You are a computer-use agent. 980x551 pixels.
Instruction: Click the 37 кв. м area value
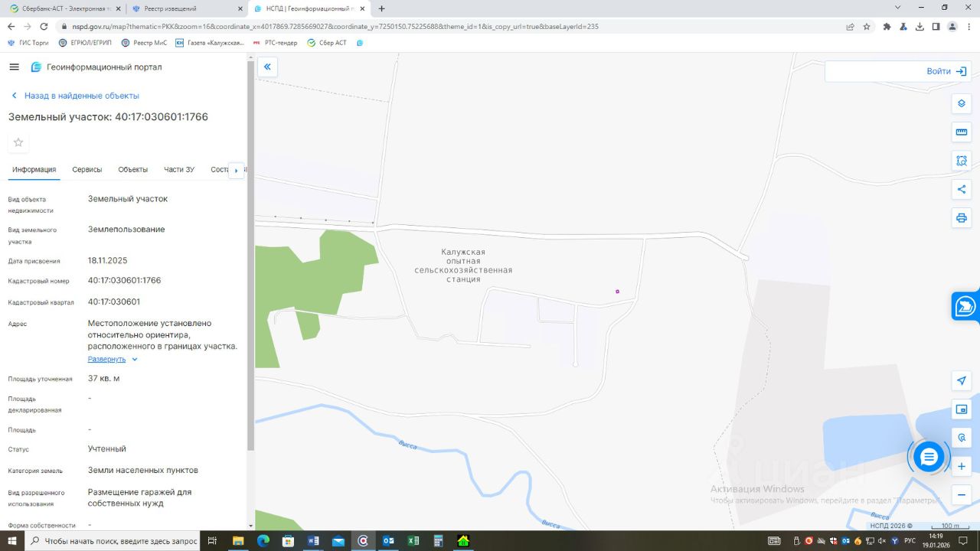(x=104, y=378)
